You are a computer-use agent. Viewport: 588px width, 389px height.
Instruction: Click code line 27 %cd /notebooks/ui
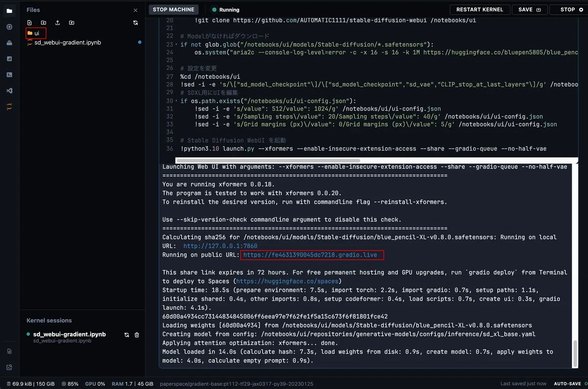tap(210, 77)
